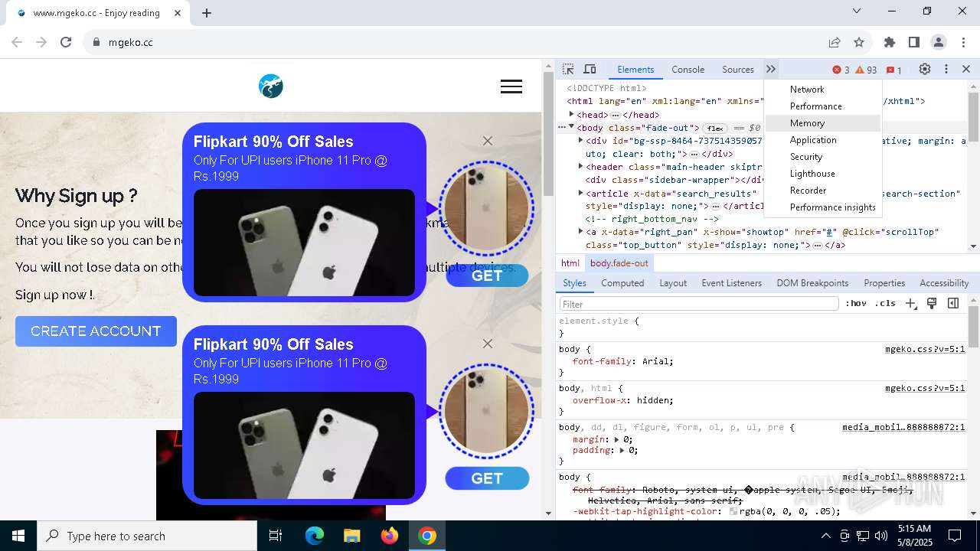The width and height of the screenshot is (980, 551).
Task: Open Chrome side panel icon
Action: [x=914, y=42]
